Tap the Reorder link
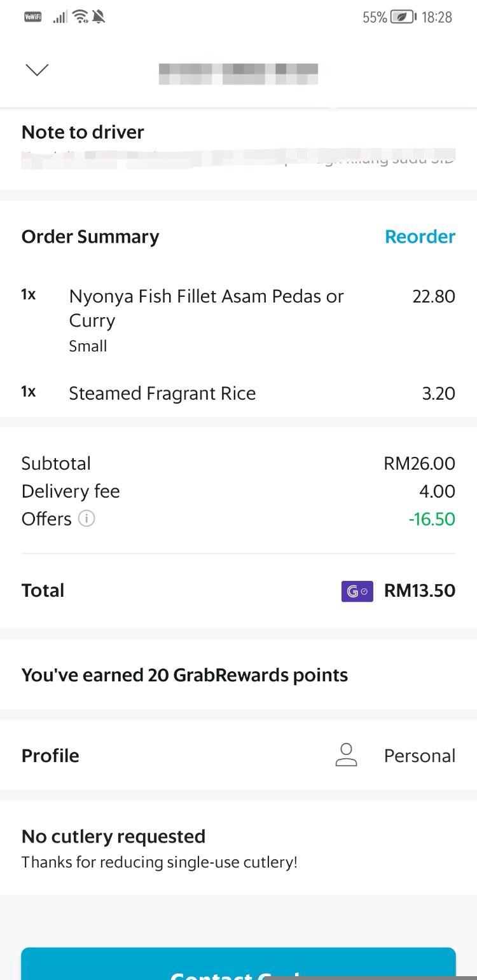Viewport: 477px width, 980px height. [x=420, y=236]
